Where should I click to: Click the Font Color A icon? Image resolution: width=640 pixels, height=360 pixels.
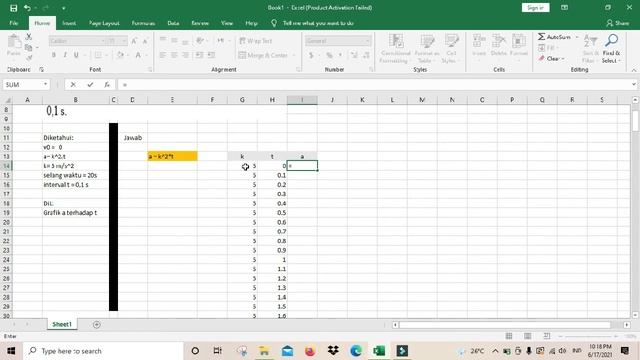click(x=138, y=55)
